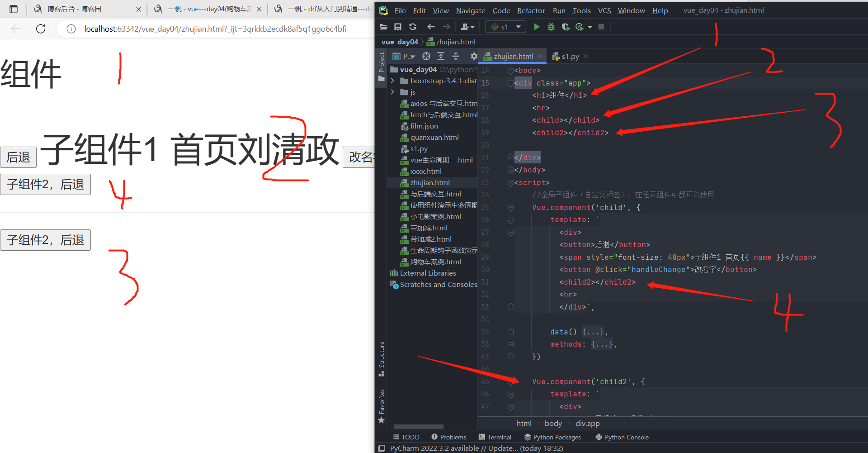Image resolution: width=868 pixels, height=453 pixels.
Task: Open the Python Packages tool window
Action: (552, 437)
